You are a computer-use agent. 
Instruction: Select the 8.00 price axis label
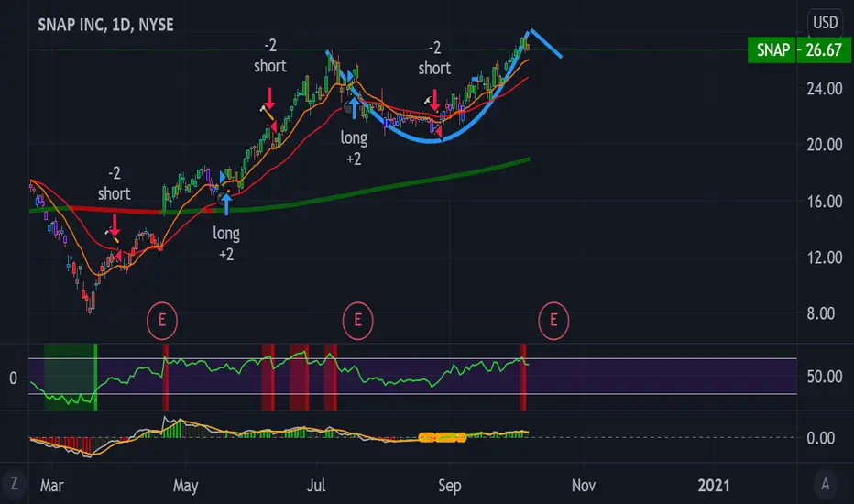tap(820, 313)
